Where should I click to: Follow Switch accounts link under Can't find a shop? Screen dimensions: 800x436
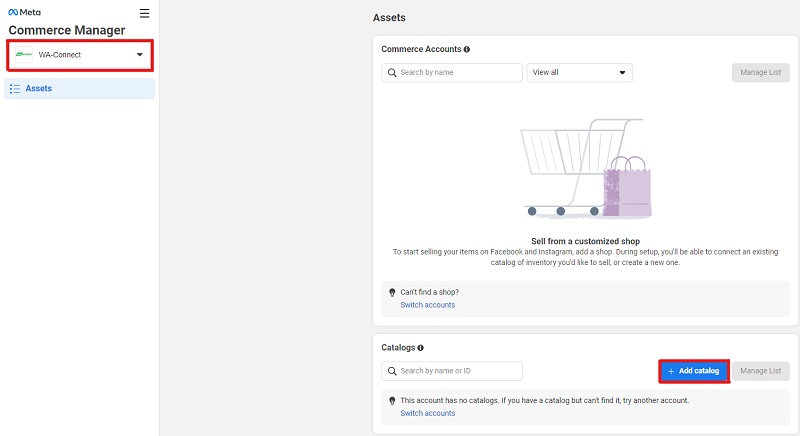pyautogui.click(x=428, y=305)
